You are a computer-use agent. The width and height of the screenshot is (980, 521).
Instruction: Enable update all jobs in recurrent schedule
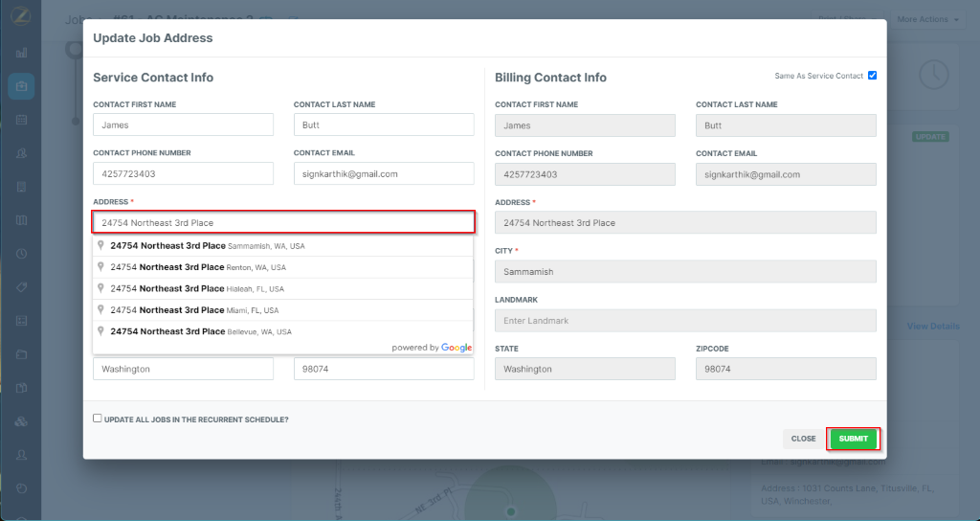click(x=97, y=419)
